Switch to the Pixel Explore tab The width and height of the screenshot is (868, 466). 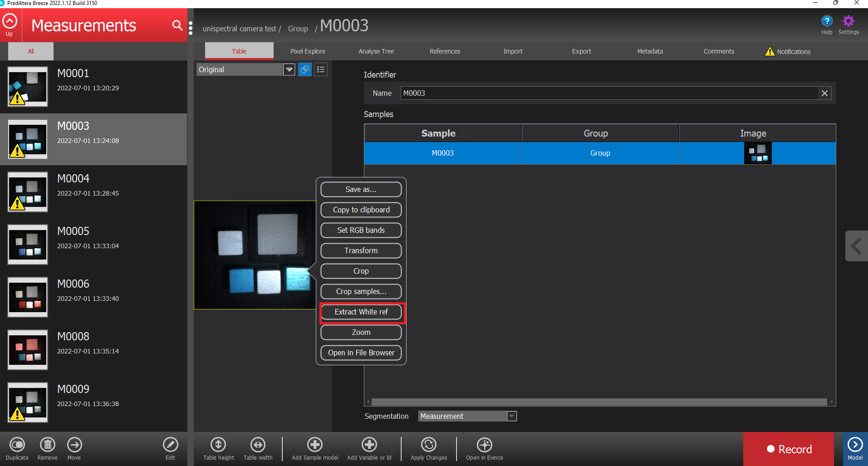point(308,51)
